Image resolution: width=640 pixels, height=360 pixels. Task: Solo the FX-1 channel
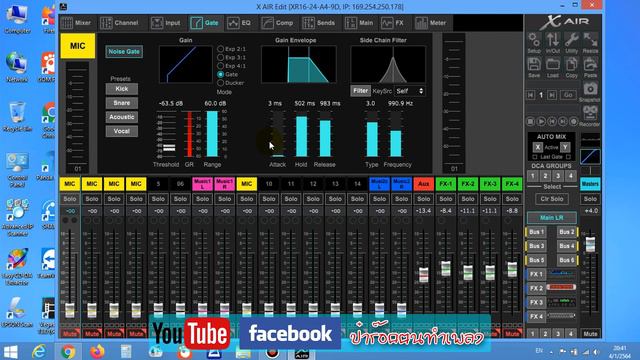tap(446, 199)
